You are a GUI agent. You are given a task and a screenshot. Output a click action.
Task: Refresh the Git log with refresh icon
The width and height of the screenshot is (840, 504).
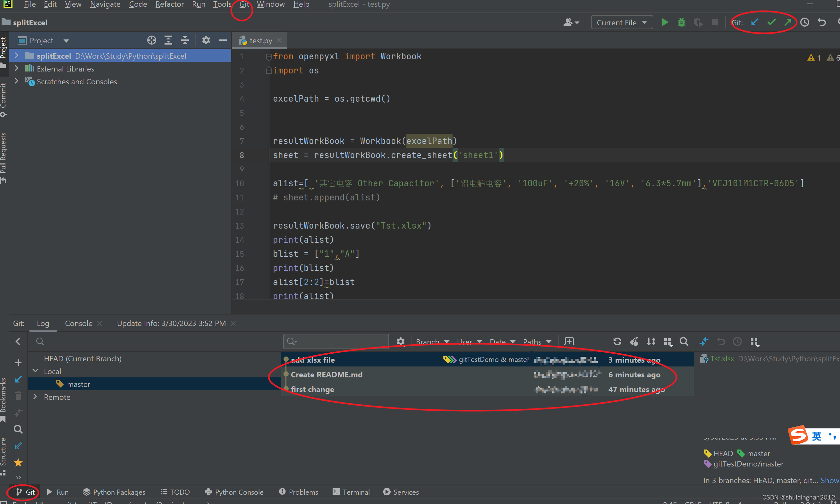coord(617,341)
